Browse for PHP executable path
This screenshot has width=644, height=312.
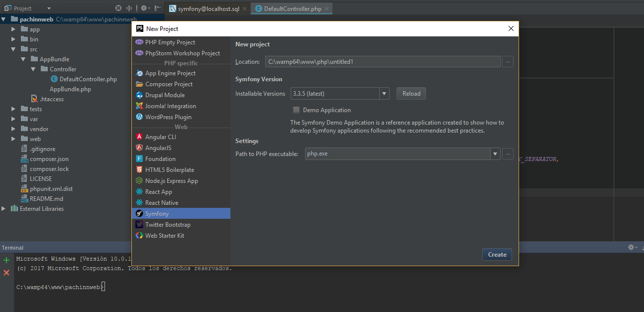[x=508, y=154]
